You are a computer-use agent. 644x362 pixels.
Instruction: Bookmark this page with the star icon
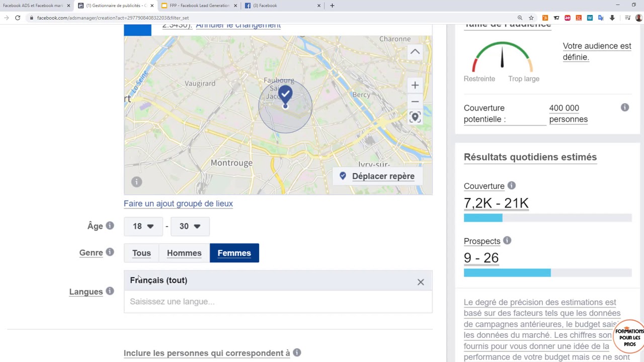point(531,18)
